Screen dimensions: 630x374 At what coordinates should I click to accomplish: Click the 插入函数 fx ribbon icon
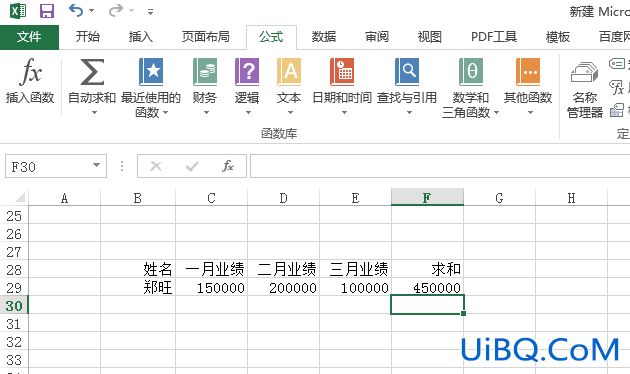click(x=30, y=72)
